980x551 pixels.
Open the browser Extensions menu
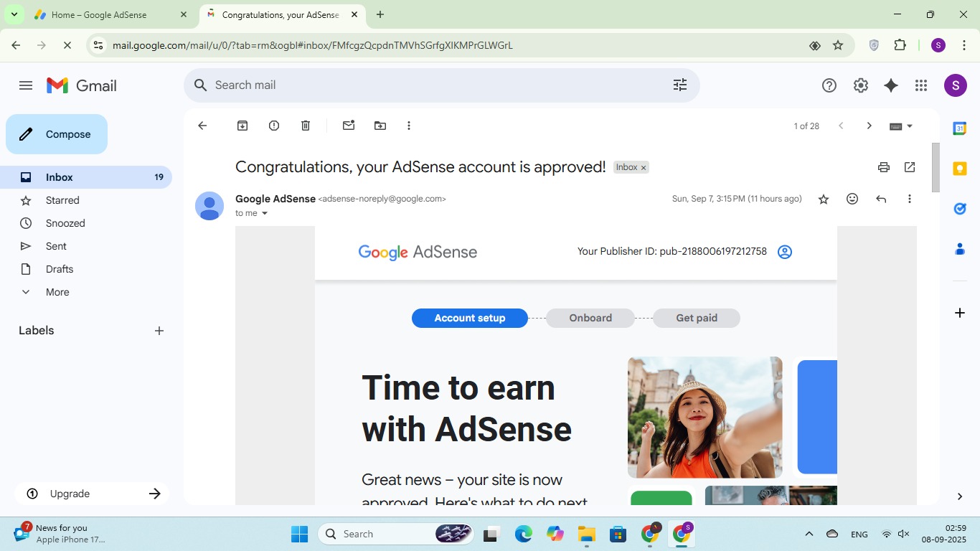coord(900,45)
